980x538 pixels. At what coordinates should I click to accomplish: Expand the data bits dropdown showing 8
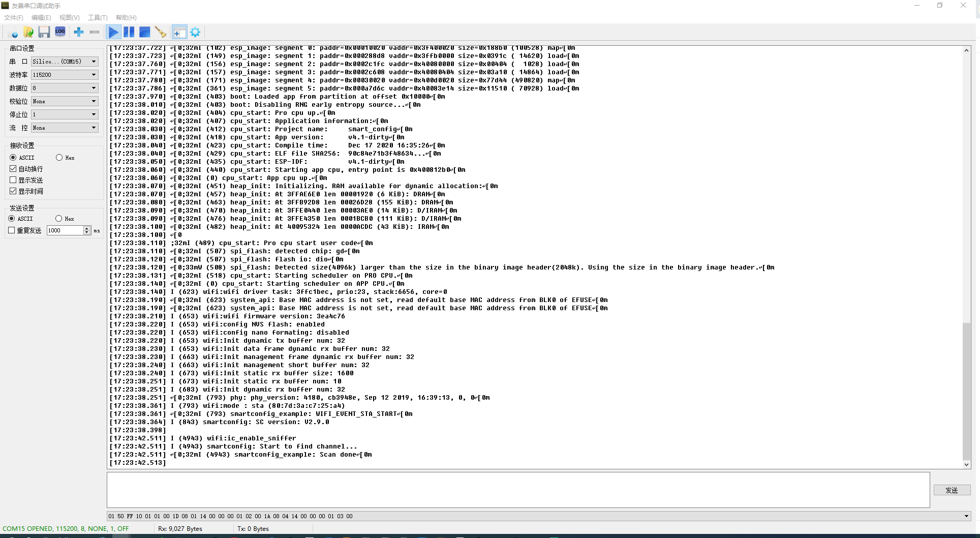[x=65, y=88]
